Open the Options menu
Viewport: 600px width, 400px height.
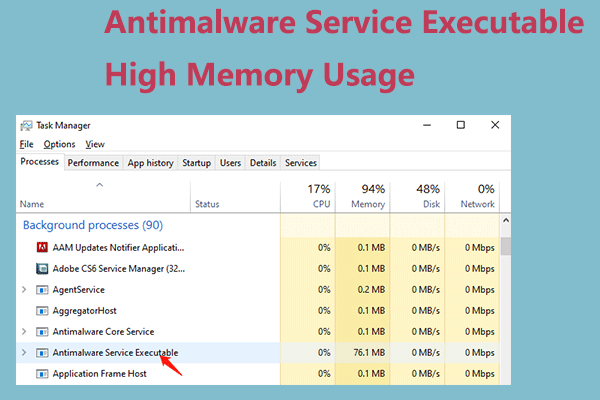pos(59,144)
